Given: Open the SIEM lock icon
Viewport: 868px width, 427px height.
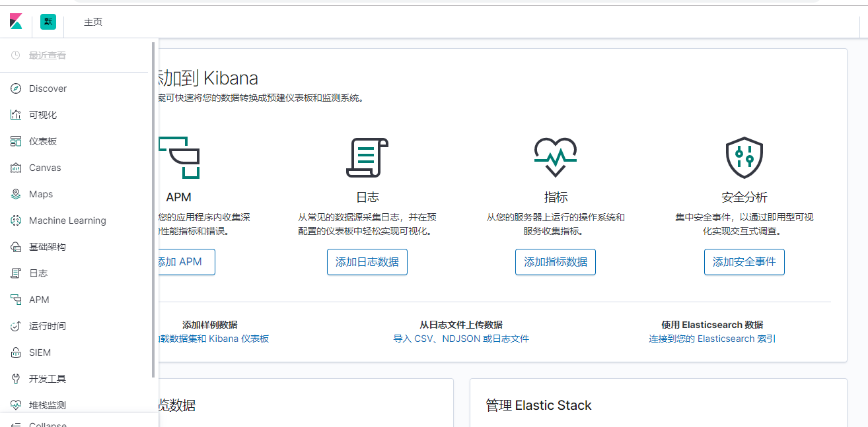Looking at the screenshot, I should pos(16,352).
